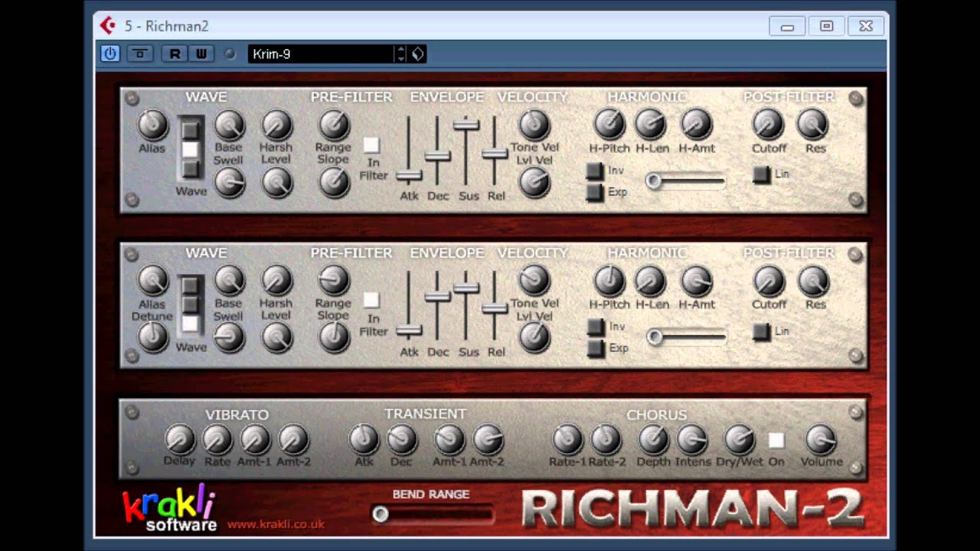The height and width of the screenshot is (551, 980).
Task: Click the Chorus Dry/Wet knob
Action: coord(739,440)
